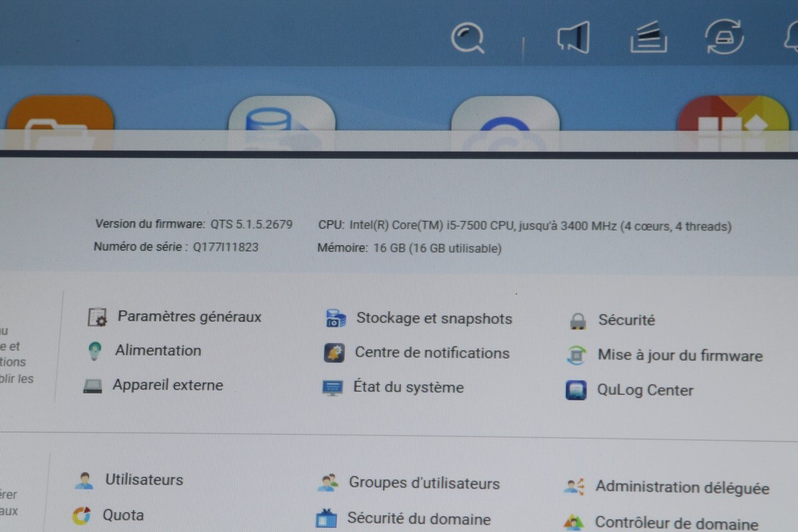Open the orange File Station desktop icon
This screenshot has height=532, width=798.
click(x=60, y=123)
